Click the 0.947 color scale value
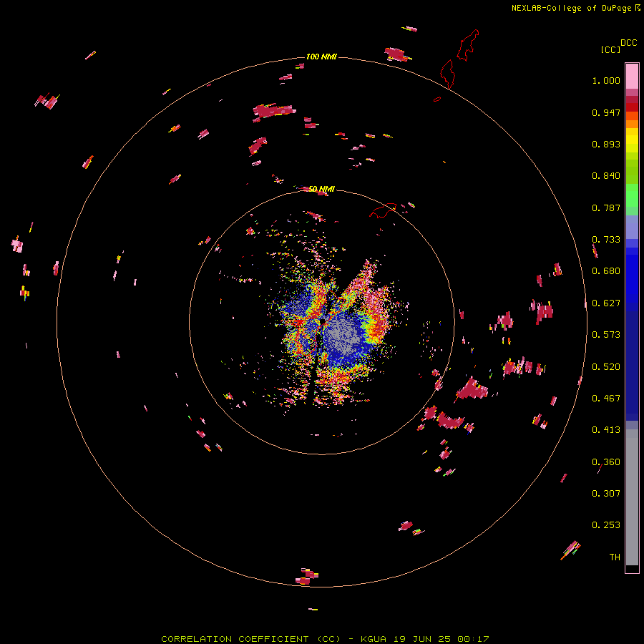 [x=606, y=112]
